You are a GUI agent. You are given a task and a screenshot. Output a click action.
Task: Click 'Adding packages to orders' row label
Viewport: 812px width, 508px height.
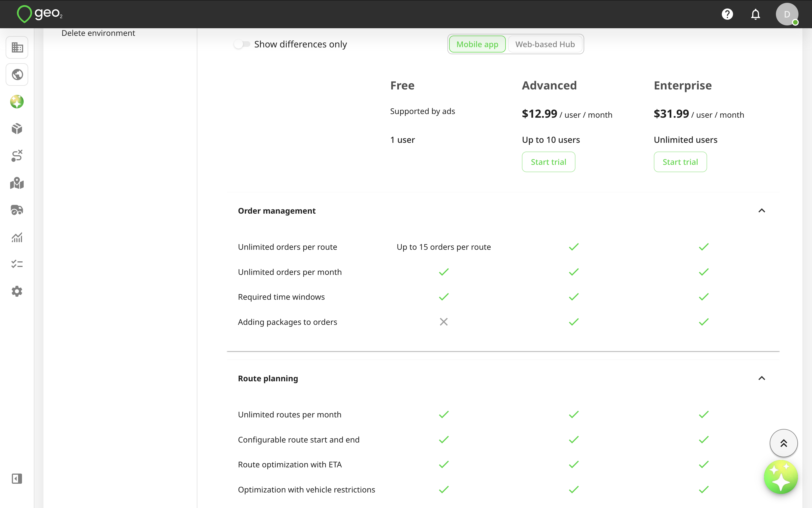coord(288,322)
